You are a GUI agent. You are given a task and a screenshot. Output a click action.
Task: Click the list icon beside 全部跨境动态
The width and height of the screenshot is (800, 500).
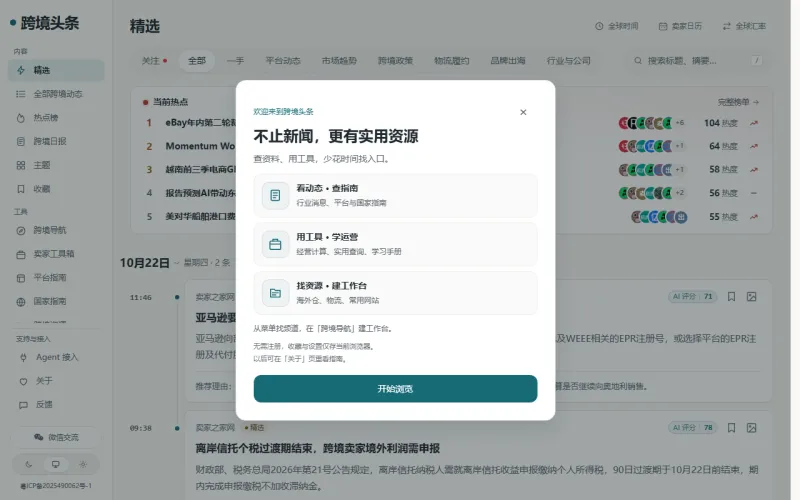pos(21,94)
